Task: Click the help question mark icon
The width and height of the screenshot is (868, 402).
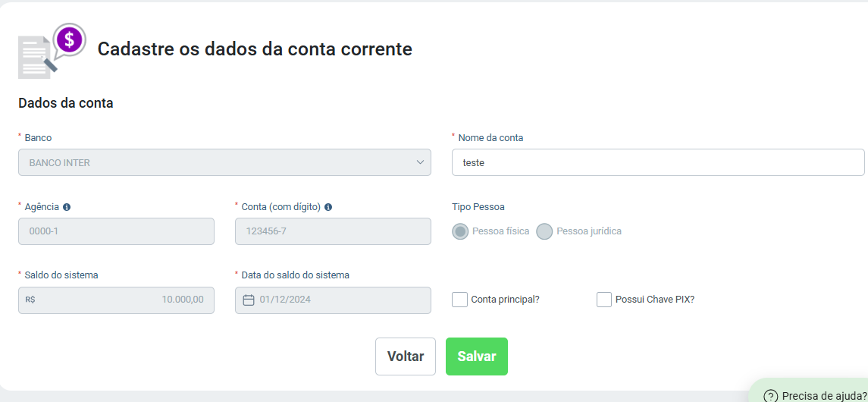Action: (x=770, y=396)
